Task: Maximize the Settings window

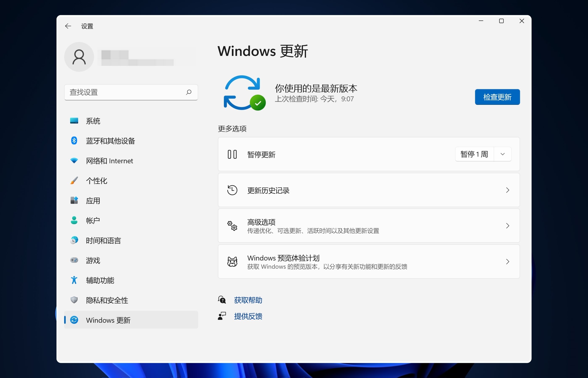Action: 501,21
